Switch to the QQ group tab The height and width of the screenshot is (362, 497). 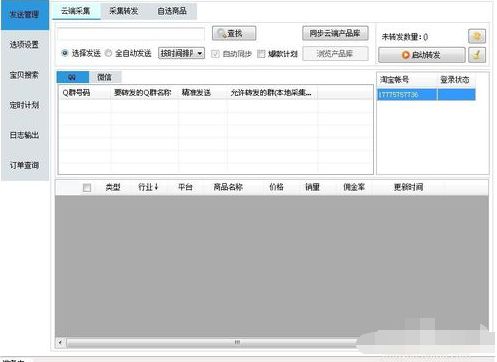coord(73,77)
